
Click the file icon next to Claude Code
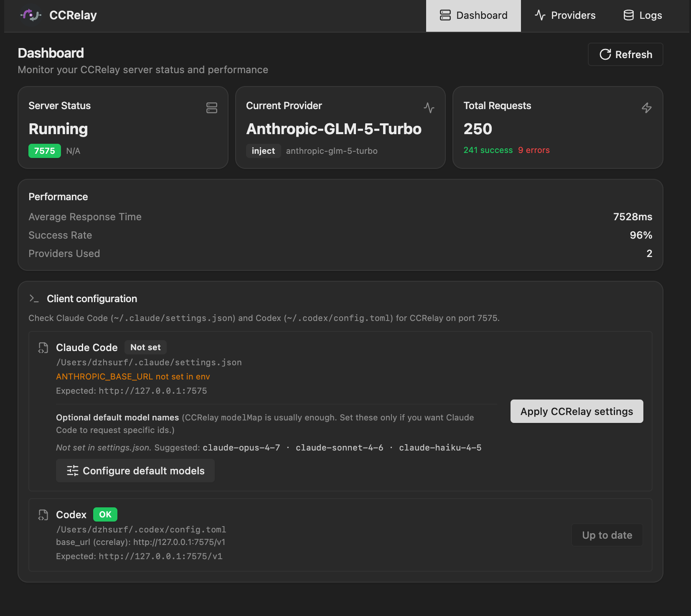[x=43, y=348]
